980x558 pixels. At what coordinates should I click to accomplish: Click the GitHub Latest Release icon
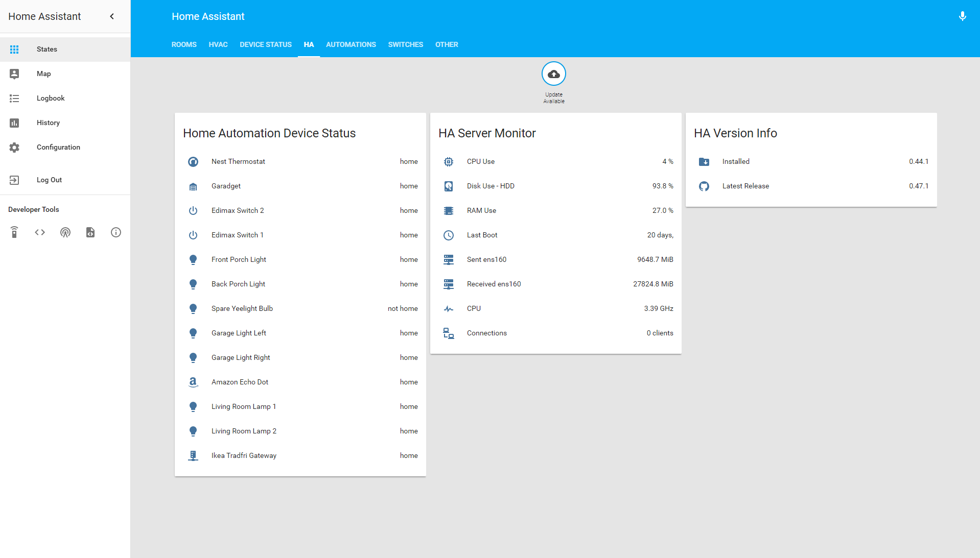[704, 186]
